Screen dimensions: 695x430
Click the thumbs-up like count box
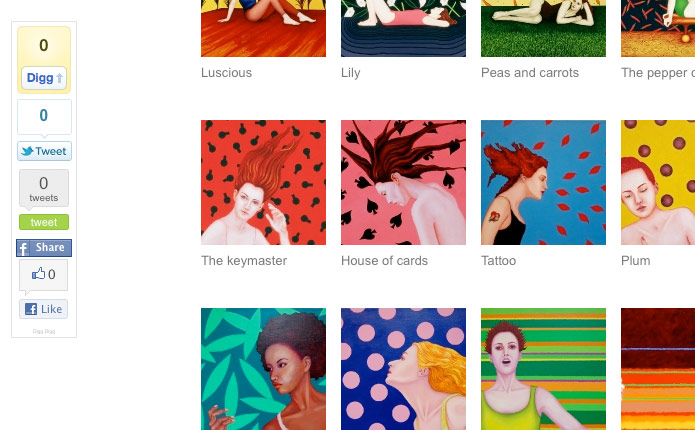43,275
